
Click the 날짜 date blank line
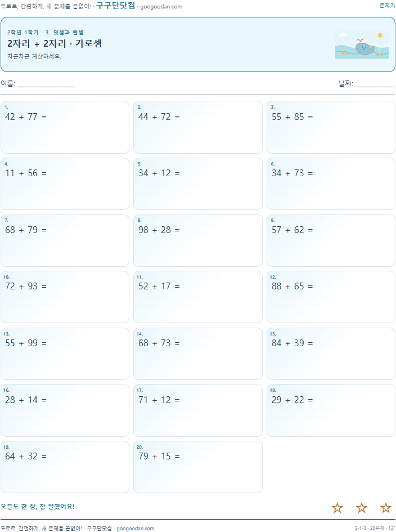point(375,85)
